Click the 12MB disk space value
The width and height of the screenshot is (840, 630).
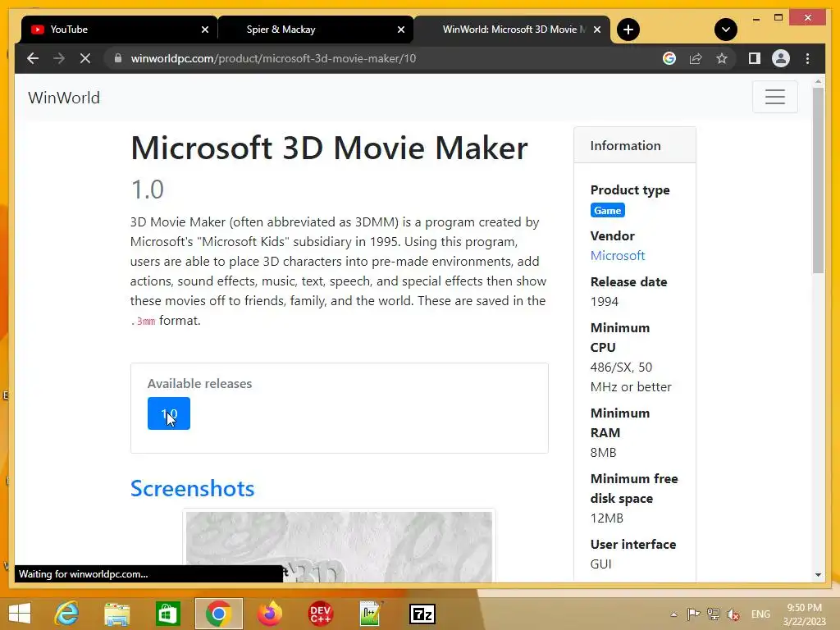click(x=607, y=518)
